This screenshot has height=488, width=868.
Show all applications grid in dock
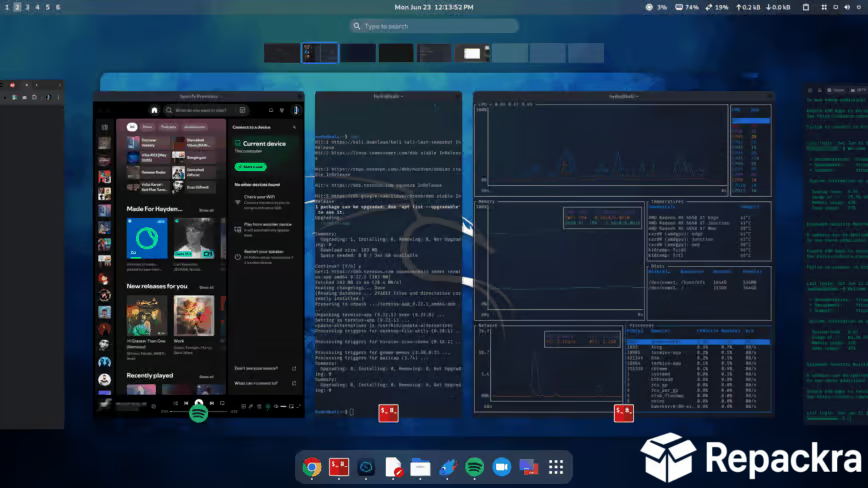pos(556,468)
